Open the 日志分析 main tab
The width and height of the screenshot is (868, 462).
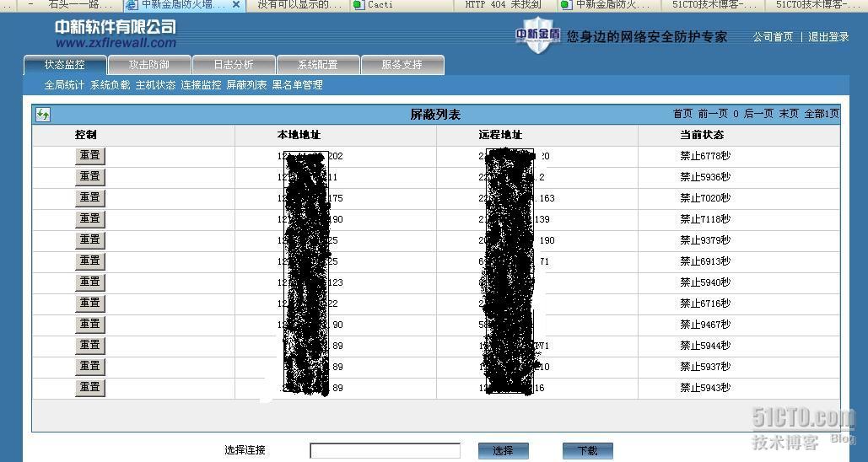click(234, 65)
